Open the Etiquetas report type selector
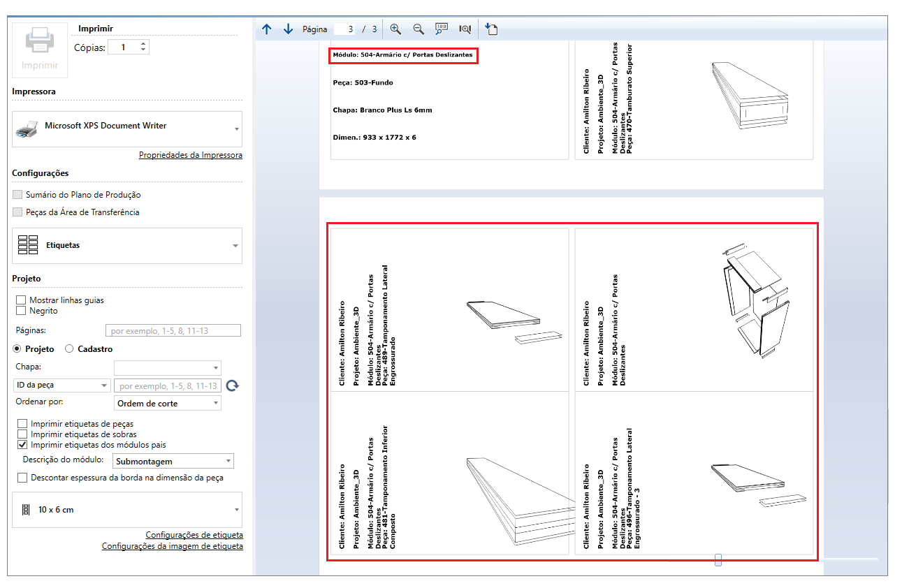The width and height of the screenshot is (902, 588). coord(127,246)
